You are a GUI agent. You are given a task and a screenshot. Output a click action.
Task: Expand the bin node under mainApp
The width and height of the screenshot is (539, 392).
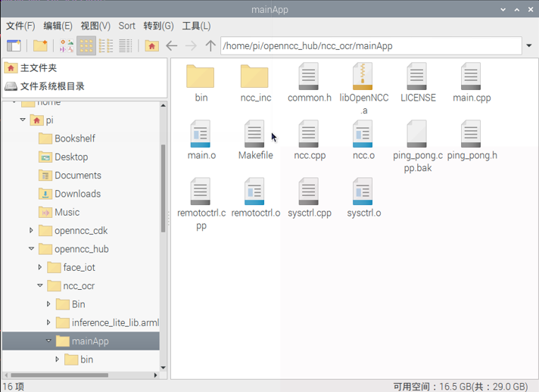[x=57, y=359]
